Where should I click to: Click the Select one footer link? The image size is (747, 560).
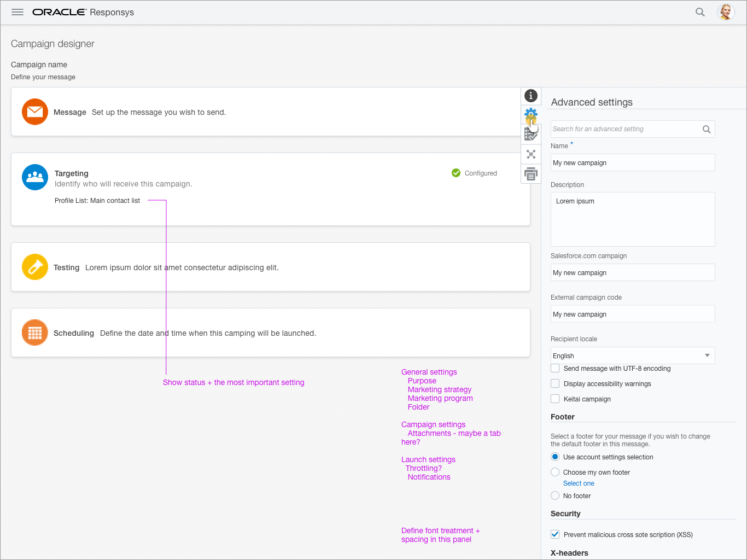[579, 483]
